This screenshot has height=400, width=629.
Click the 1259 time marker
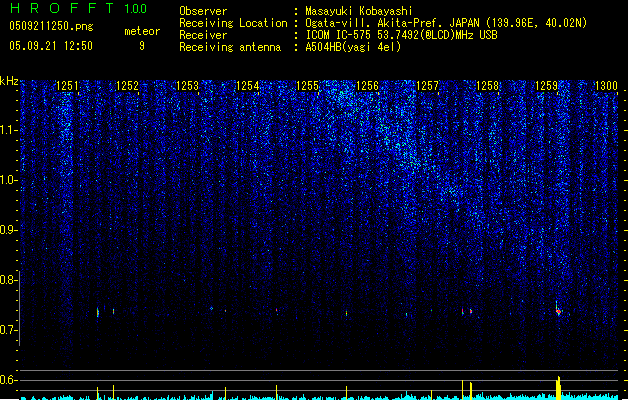547,86
